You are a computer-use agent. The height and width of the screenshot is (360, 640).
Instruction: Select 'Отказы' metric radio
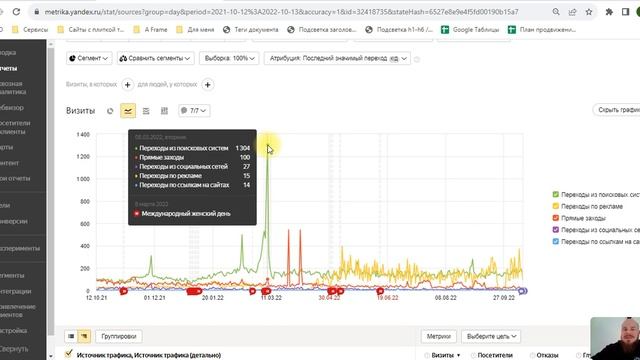[532, 356]
